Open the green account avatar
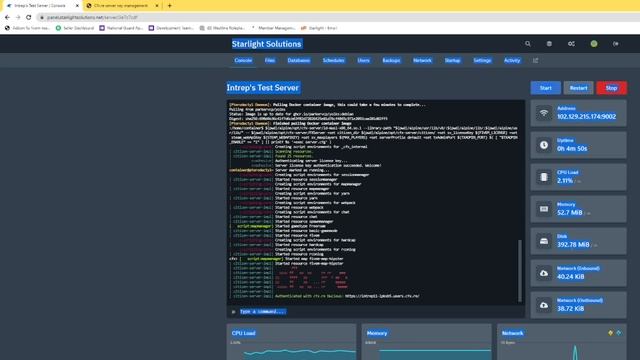This screenshot has width=640, height=360. click(594, 44)
